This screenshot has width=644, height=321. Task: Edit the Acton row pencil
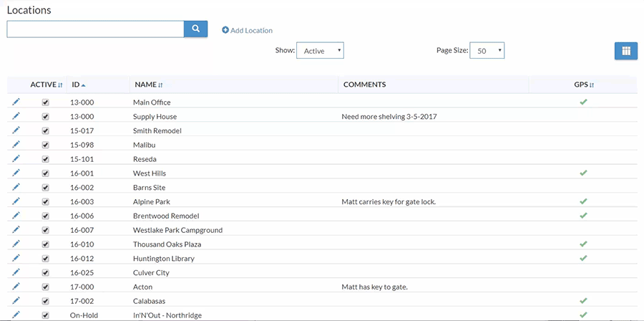pos(16,287)
